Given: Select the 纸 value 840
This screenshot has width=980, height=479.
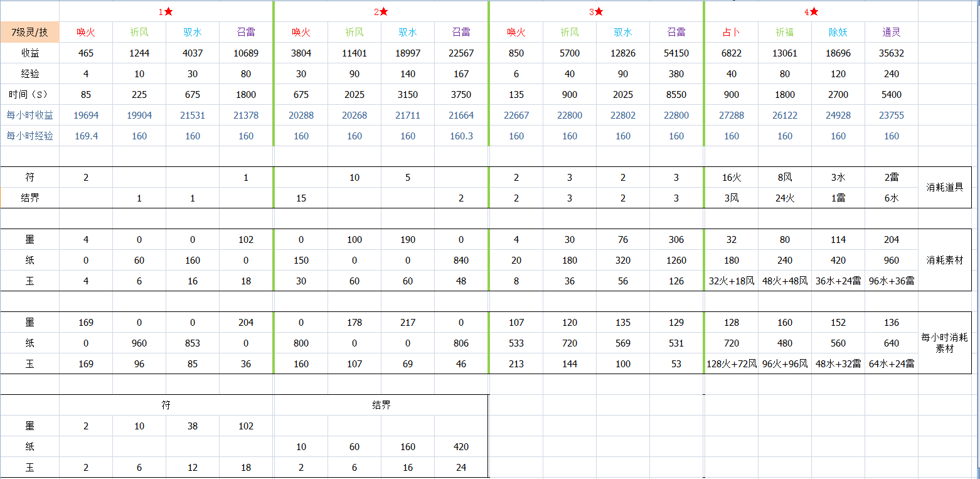Looking at the screenshot, I should pyautogui.click(x=461, y=260).
